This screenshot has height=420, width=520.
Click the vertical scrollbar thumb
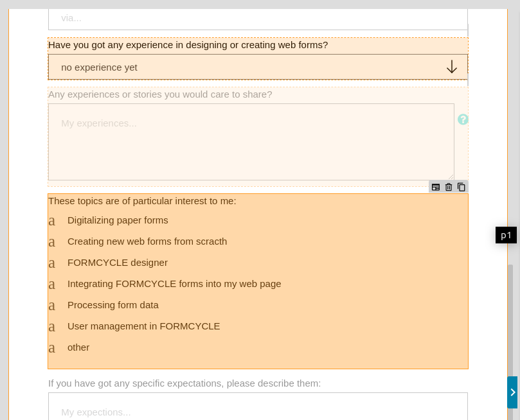coord(510,320)
